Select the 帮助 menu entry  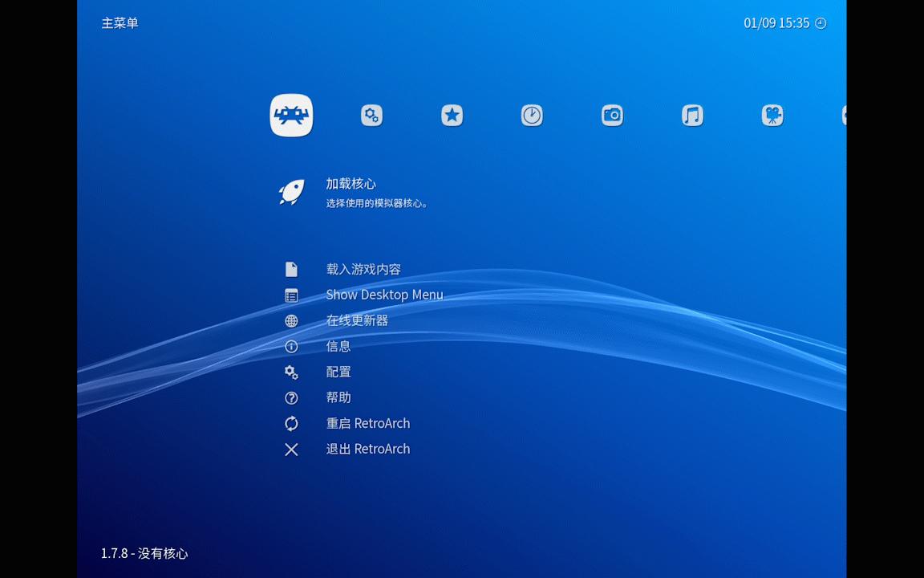337,397
